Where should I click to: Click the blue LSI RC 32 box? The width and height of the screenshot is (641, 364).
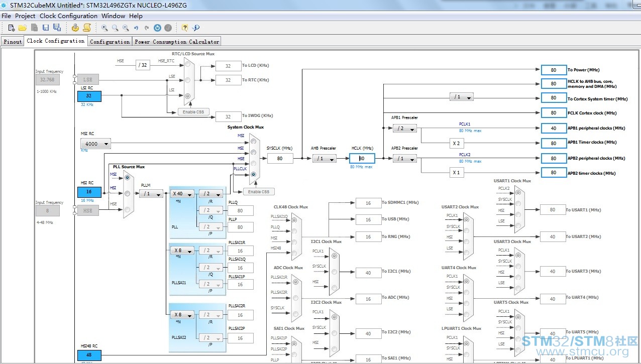(x=89, y=96)
